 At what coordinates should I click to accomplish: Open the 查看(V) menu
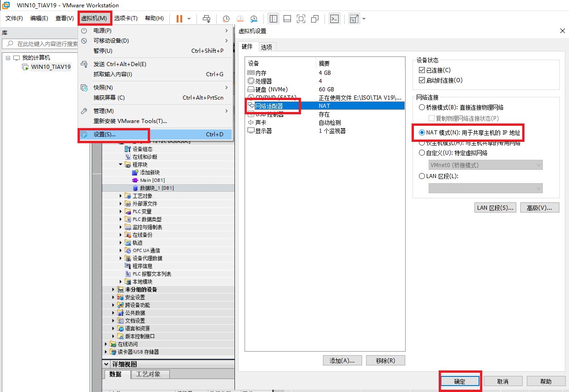tap(64, 18)
